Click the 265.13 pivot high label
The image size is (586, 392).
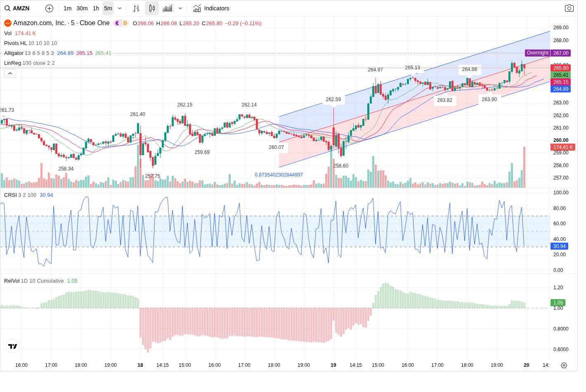(x=412, y=68)
